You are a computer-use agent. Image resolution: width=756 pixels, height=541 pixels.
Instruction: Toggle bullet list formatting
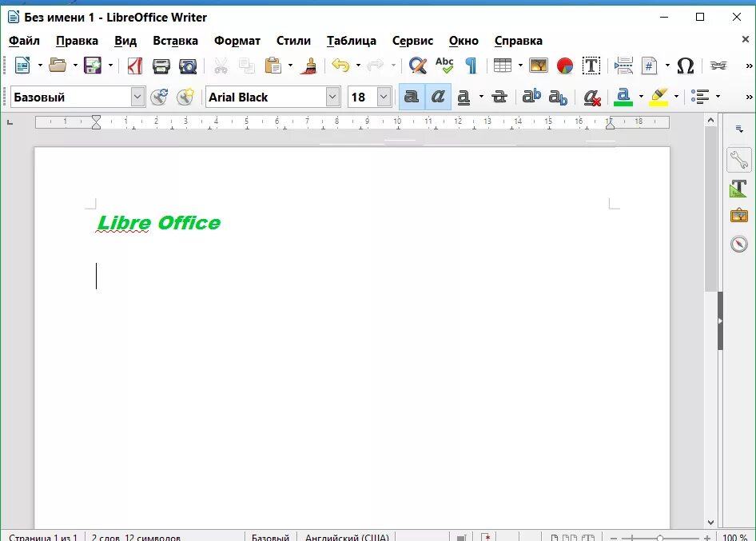pos(700,97)
